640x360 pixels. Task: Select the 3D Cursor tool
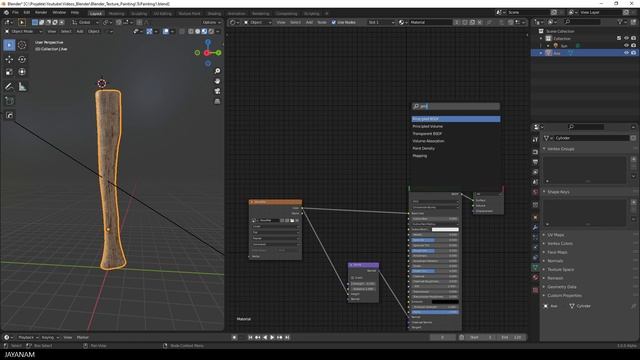click(22, 45)
